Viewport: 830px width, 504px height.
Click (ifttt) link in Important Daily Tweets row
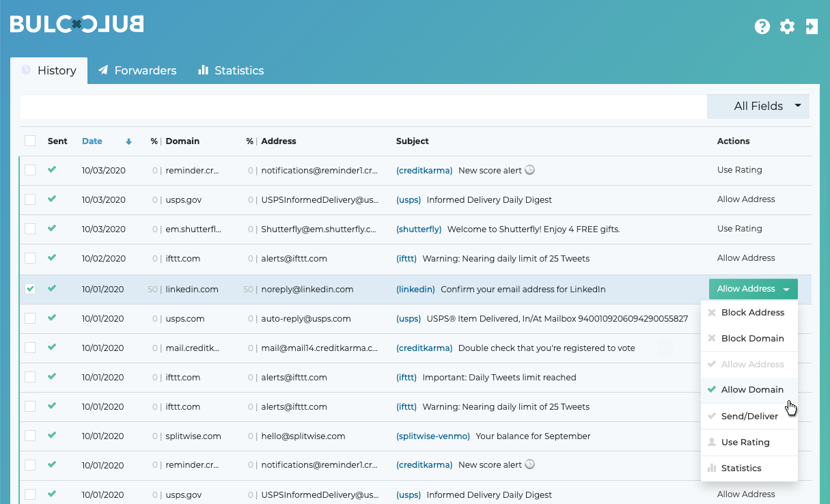pyautogui.click(x=406, y=378)
